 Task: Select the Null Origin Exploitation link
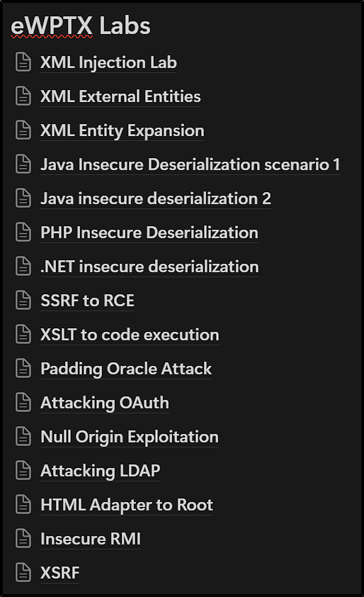pos(130,437)
